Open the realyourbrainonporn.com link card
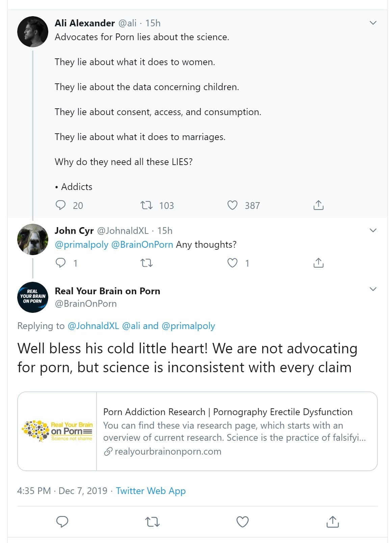Viewport: 392px width, 543px height. point(197,431)
